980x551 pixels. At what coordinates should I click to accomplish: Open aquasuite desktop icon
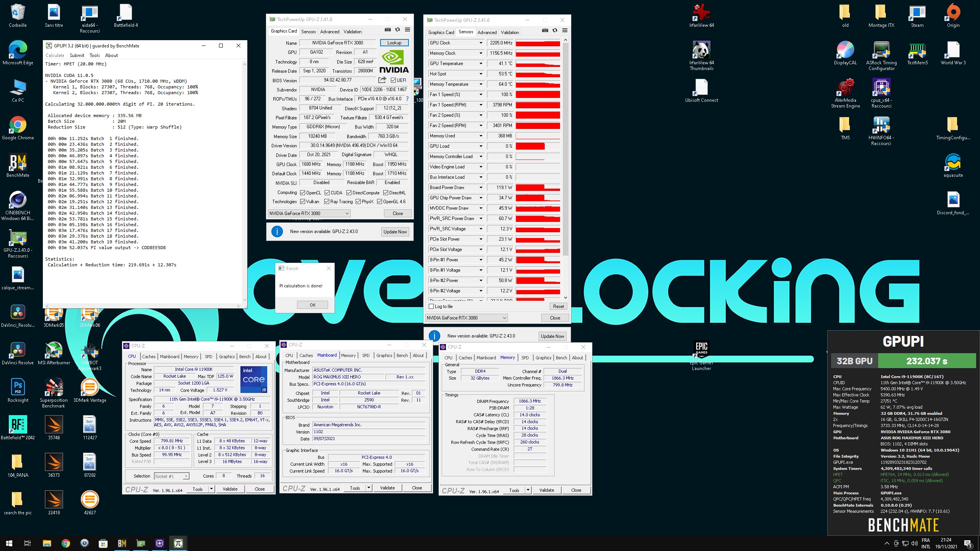click(x=953, y=166)
